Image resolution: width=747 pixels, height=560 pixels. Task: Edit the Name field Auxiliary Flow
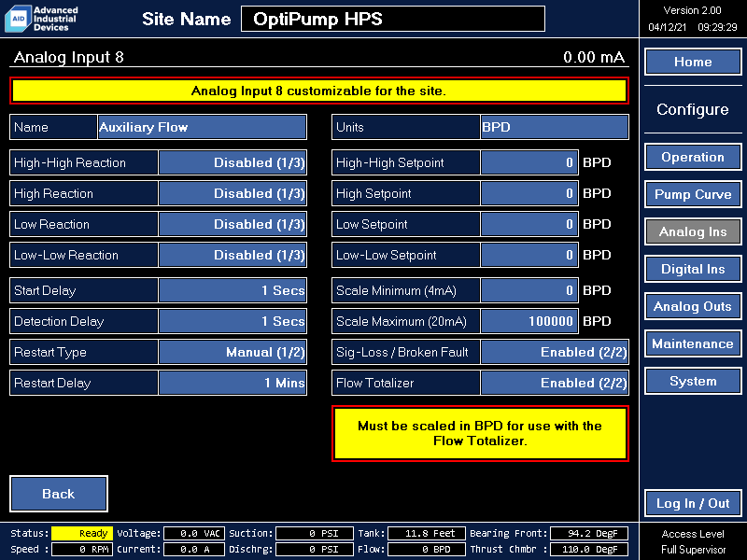(202, 127)
